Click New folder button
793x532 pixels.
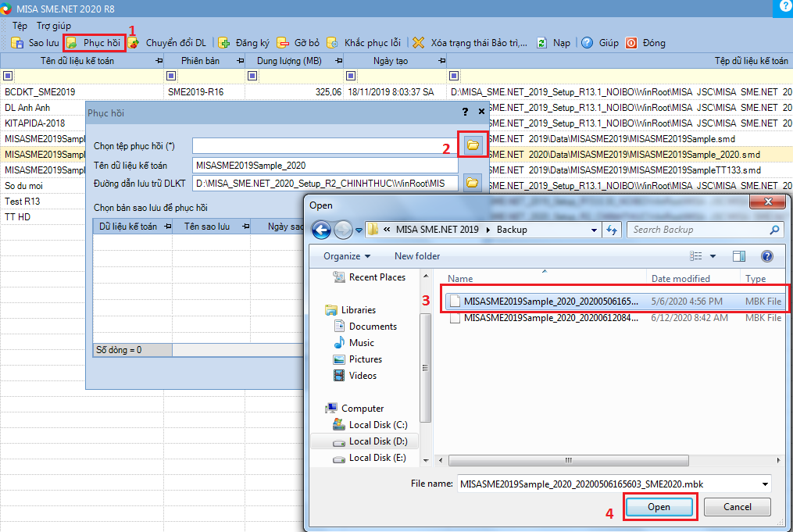click(417, 256)
